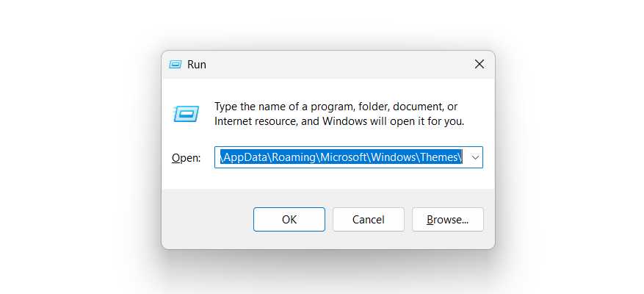Click the large Run program icon
This screenshot has height=294, width=644.
(x=185, y=113)
